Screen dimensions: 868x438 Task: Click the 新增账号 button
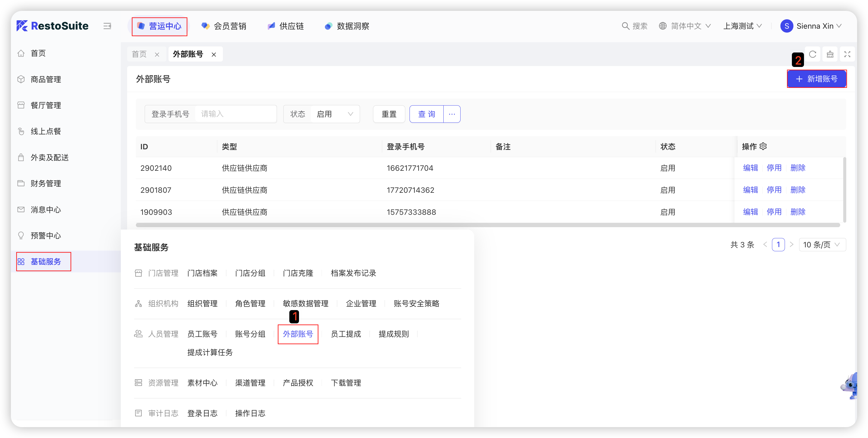click(x=816, y=79)
